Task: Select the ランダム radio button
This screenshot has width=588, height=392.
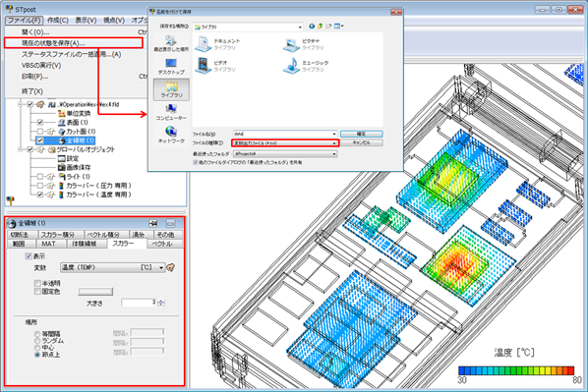Action: [37, 341]
